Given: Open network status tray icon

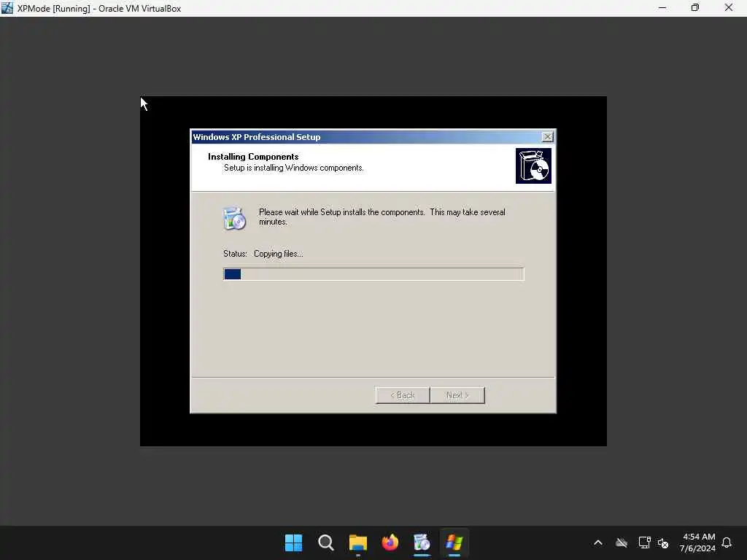Looking at the screenshot, I should click(645, 542).
